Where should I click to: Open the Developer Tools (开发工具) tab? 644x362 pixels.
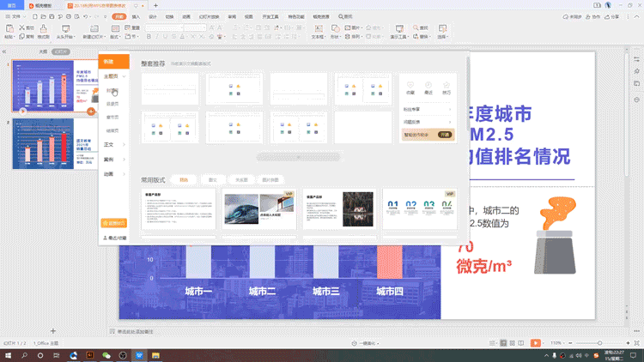[x=270, y=17]
